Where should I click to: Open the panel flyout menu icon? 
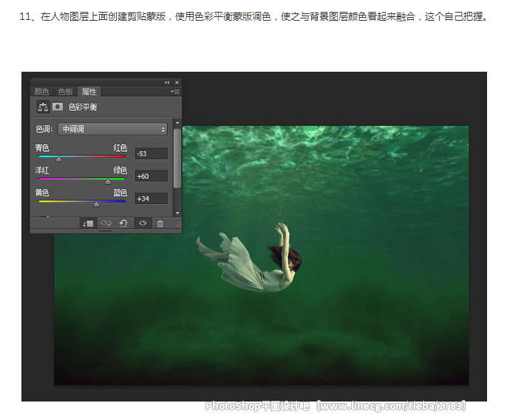pos(175,92)
